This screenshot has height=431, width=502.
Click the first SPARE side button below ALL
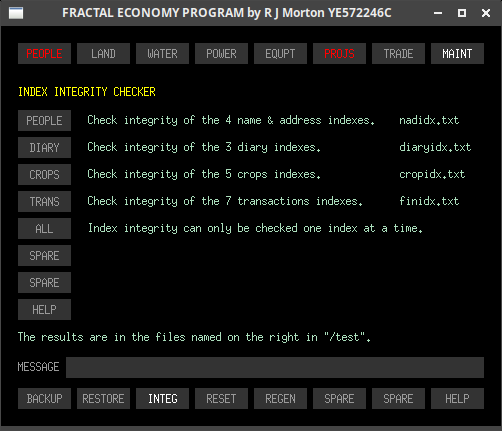click(x=44, y=255)
